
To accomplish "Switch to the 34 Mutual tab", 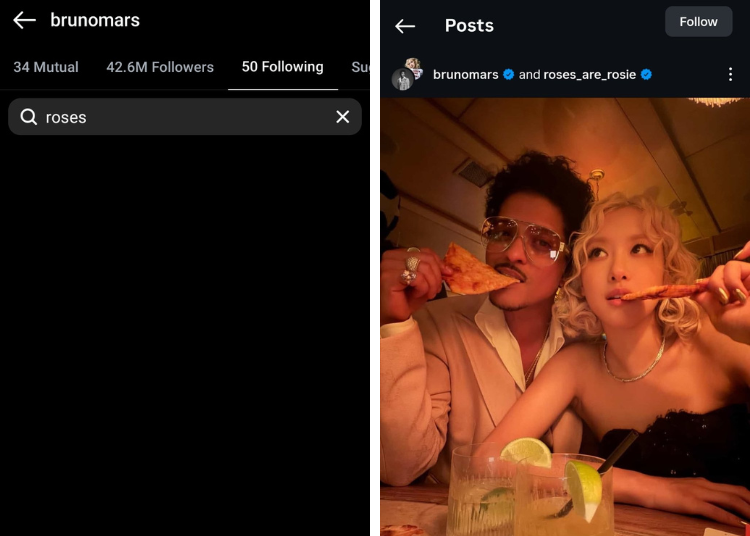I will [x=46, y=67].
